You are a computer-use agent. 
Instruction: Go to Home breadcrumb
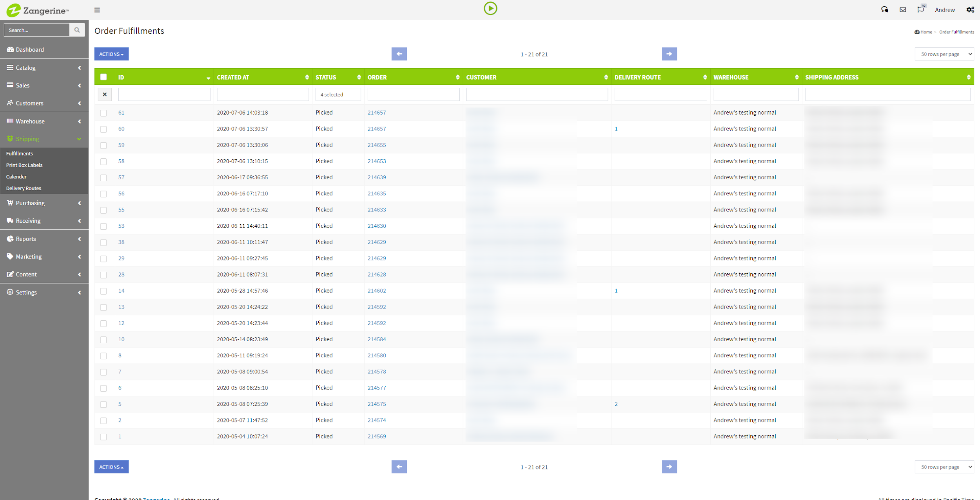click(x=924, y=32)
